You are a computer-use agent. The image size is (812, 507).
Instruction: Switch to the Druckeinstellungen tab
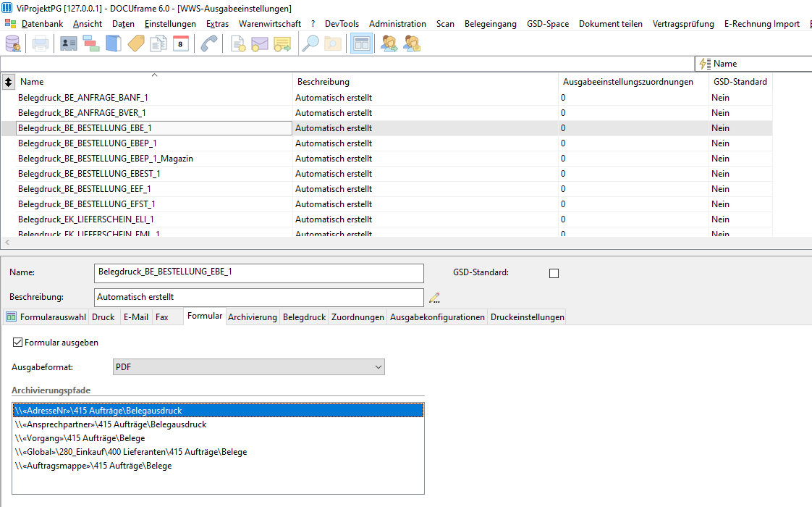[527, 317]
